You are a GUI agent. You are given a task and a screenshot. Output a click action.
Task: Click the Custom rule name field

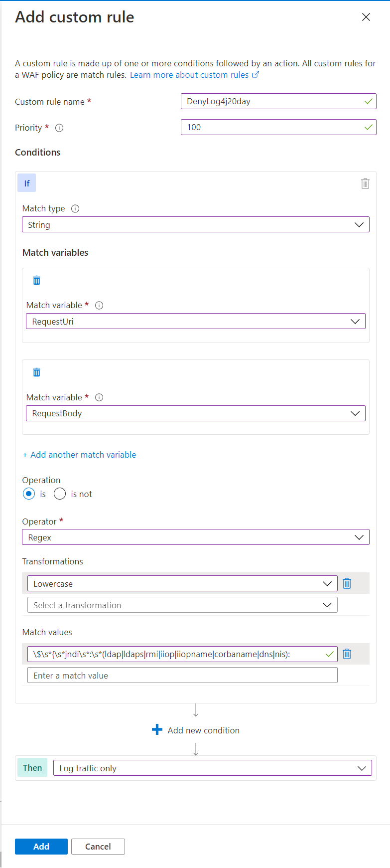(274, 102)
